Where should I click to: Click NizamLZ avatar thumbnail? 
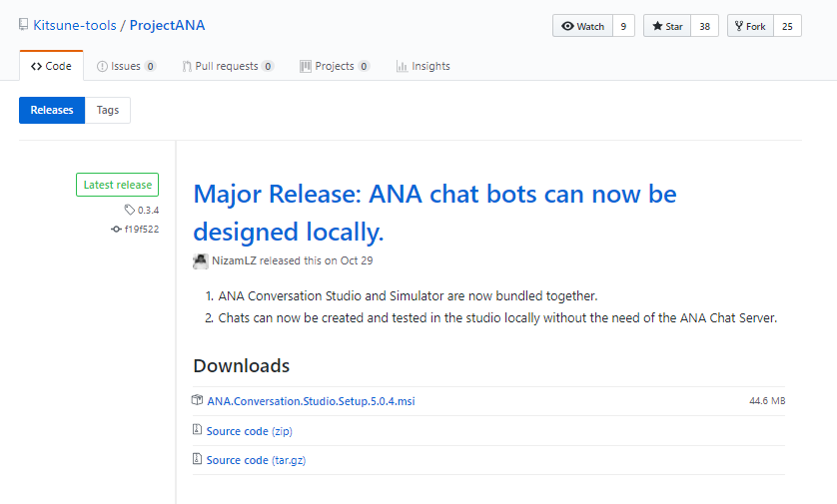[x=201, y=260]
